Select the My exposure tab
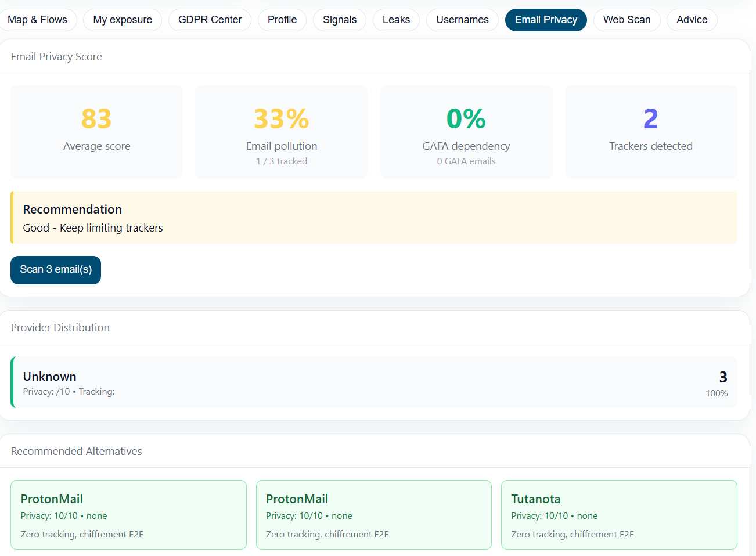The height and width of the screenshot is (556, 756). tap(122, 20)
